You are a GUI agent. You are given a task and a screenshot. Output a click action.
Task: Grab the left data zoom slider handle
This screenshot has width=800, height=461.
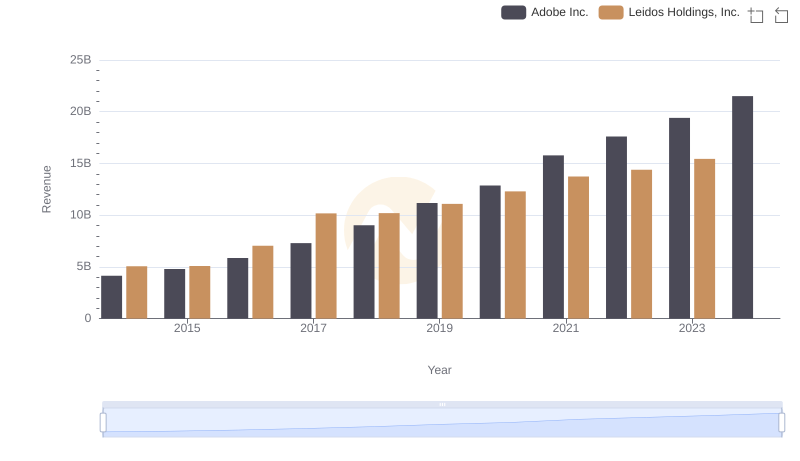tap(103, 423)
